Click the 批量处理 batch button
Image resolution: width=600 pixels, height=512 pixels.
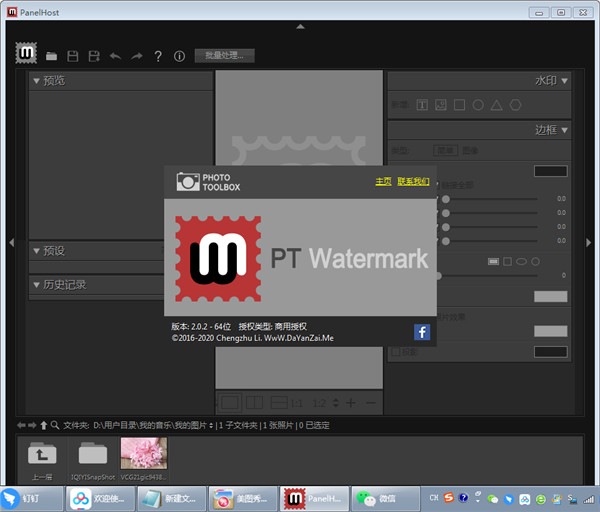[x=224, y=55]
